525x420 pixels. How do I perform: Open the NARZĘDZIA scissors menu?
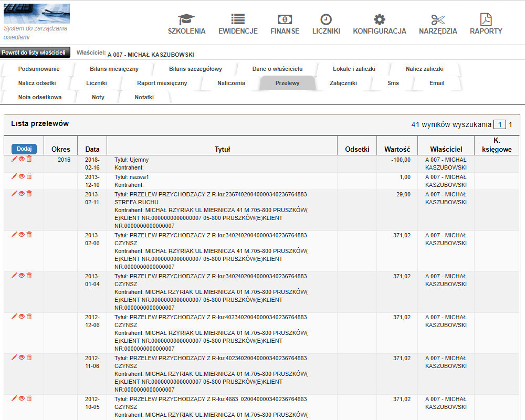point(438,24)
